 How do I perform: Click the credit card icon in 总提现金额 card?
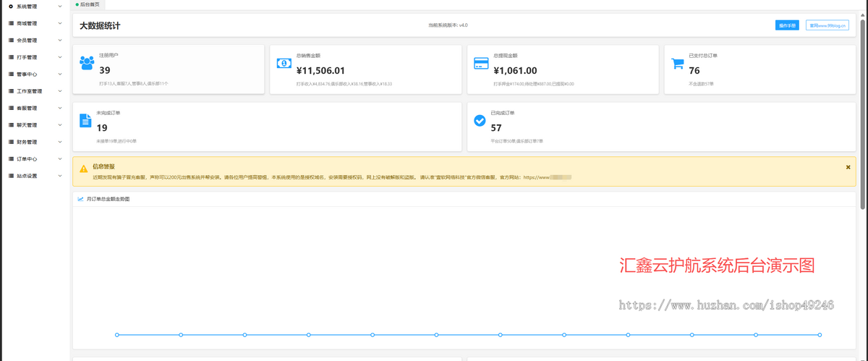click(481, 64)
